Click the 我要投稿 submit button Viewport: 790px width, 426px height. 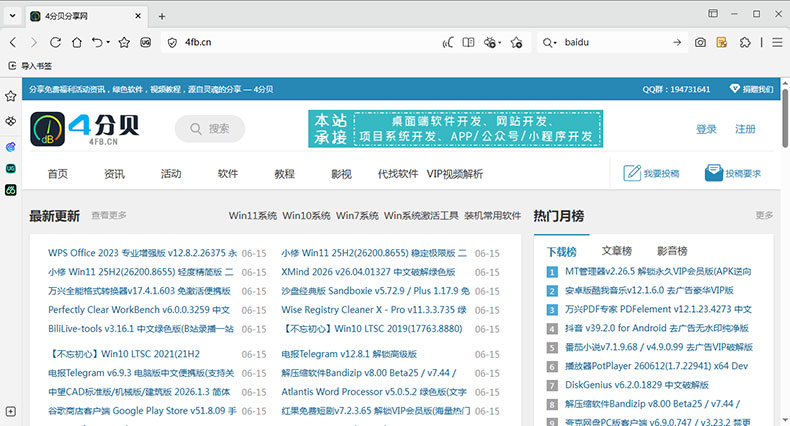[x=651, y=173]
